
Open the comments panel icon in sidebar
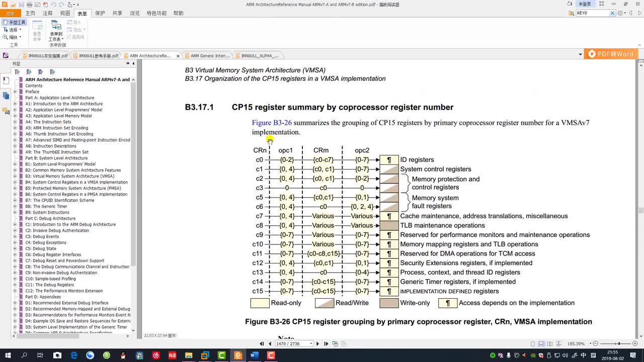[6, 111]
